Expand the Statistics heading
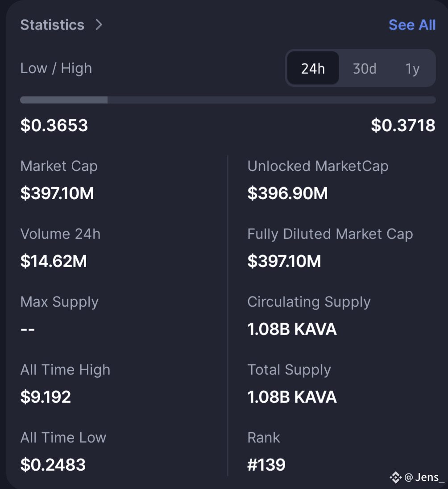This screenshot has height=489, width=448. coord(52,25)
